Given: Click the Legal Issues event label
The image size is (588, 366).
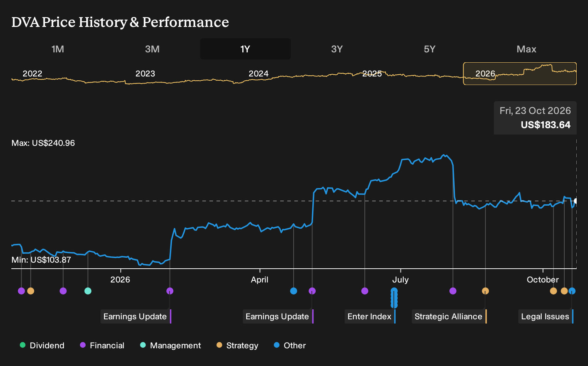Looking at the screenshot, I should pos(546,316).
